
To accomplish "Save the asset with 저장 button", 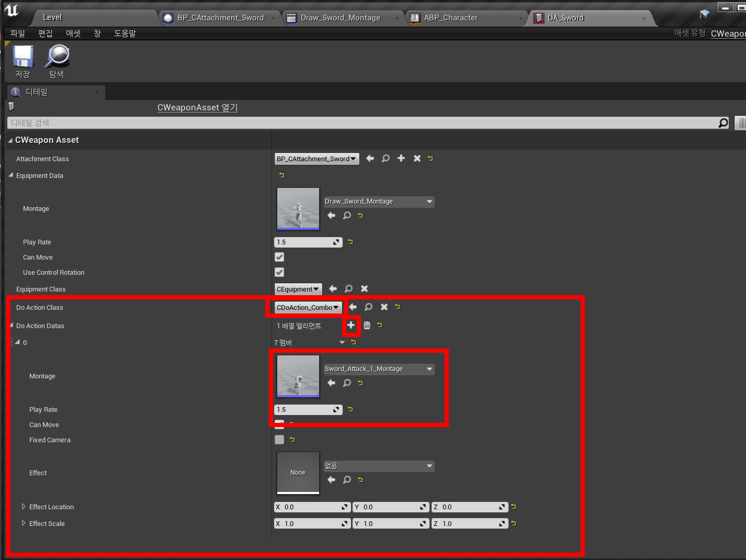I will pyautogui.click(x=22, y=62).
